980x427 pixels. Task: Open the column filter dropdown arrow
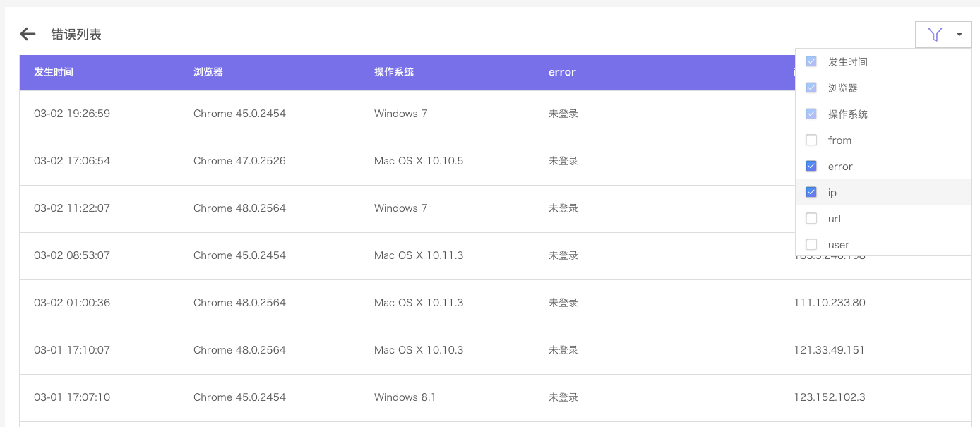959,35
